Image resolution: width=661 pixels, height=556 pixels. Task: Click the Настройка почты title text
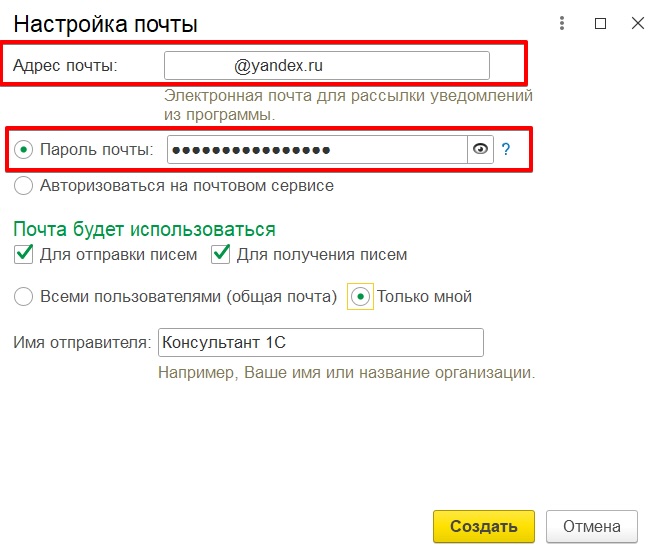(105, 24)
